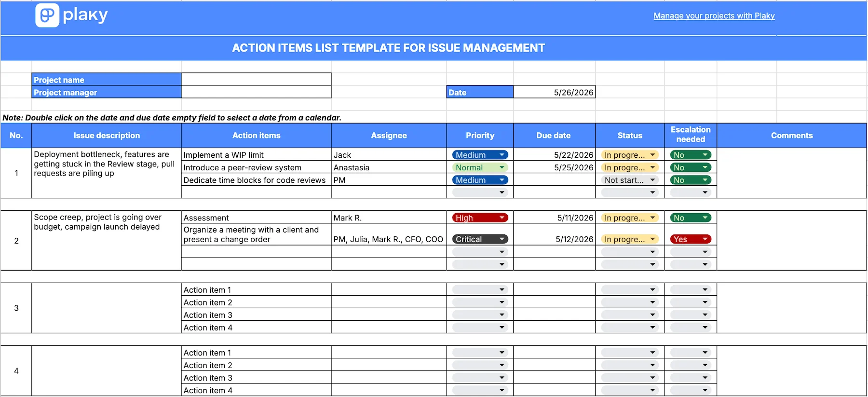
Task: Open Critical priority dropdown for change order meeting
Action: tap(480, 239)
